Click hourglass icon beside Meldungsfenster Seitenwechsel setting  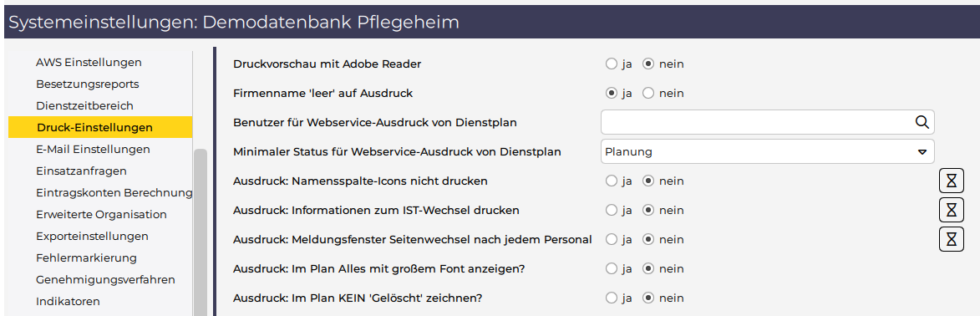pyautogui.click(x=951, y=239)
